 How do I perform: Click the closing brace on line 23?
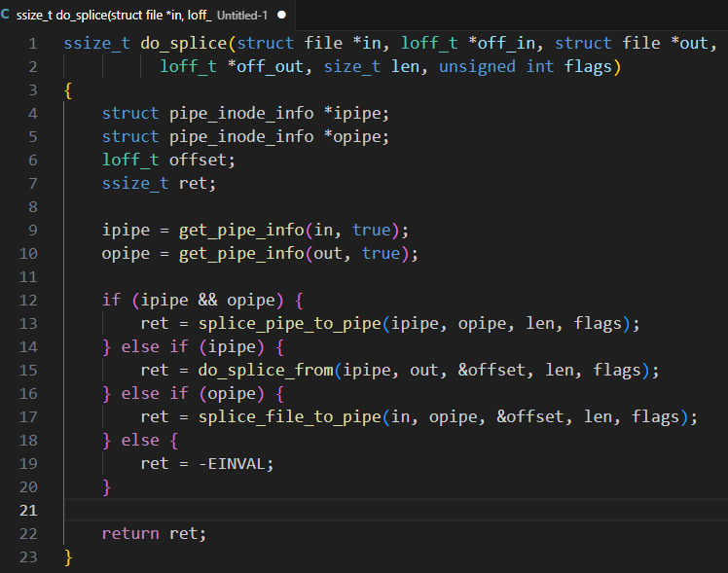coord(68,557)
